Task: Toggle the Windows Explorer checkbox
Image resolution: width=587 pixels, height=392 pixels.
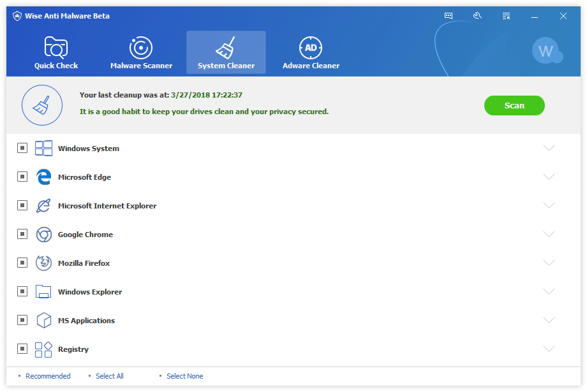Action: (22, 291)
